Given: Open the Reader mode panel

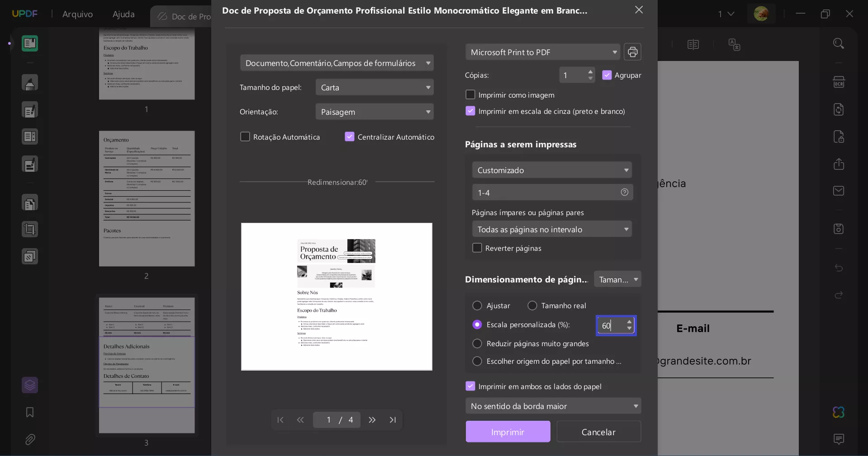Looking at the screenshot, I should (30, 43).
